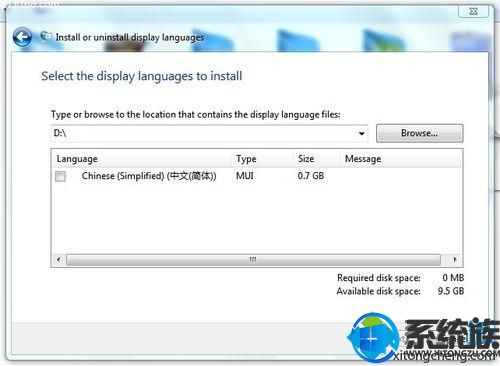Select the Chinese (Simplified) row text
Viewport: 500px width, 366px height.
pos(149,176)
